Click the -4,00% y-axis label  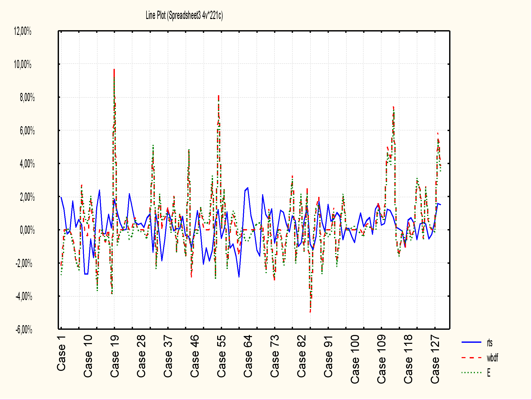pyautogui.click(x=24, y=296)
